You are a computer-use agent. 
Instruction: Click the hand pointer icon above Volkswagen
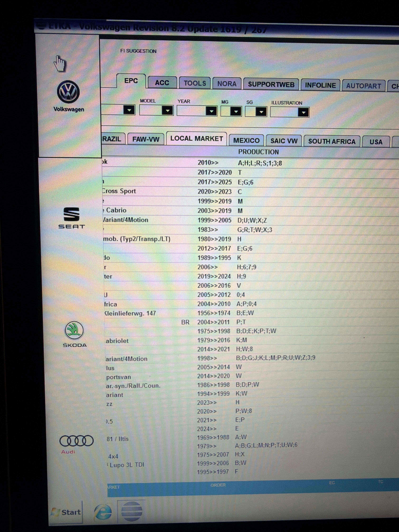(59, 63)
